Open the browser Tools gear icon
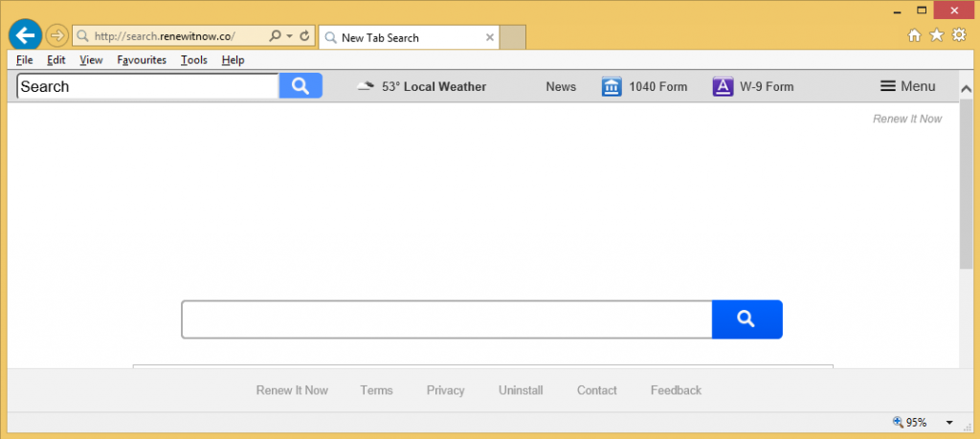 (x=959, y=36)
